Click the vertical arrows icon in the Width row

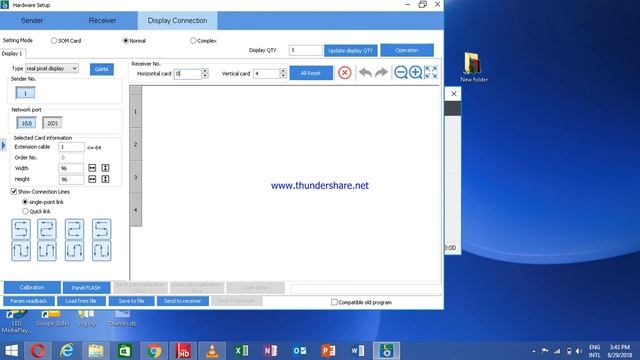105,168
